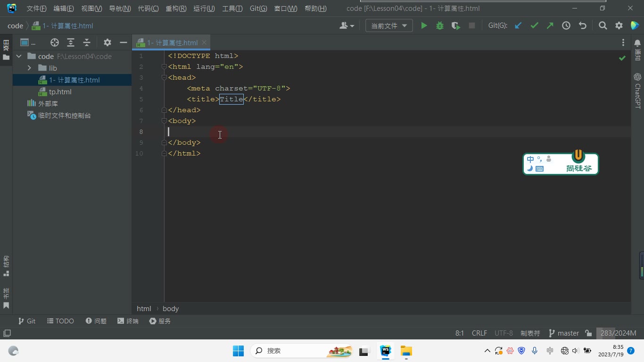Open the 文件(F) menu
The image size is (644, 362).
coord(36,8)
